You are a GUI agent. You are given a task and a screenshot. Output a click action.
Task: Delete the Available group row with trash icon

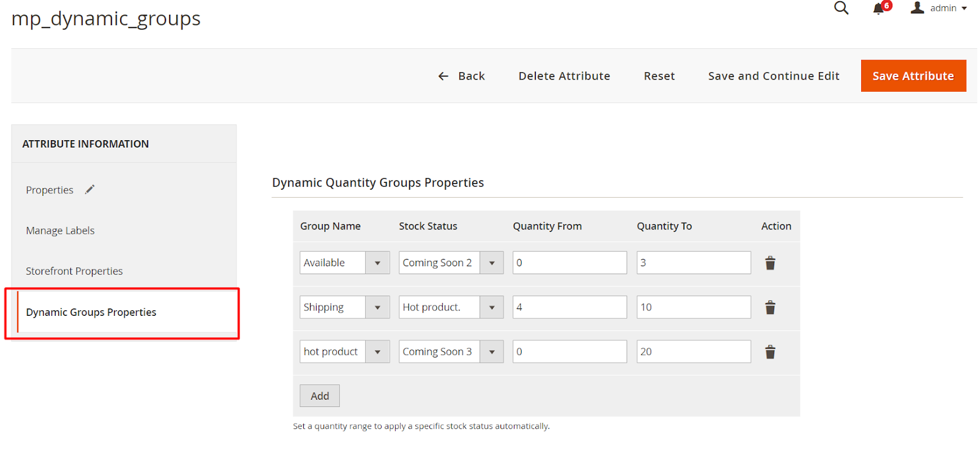coord(770,263)
